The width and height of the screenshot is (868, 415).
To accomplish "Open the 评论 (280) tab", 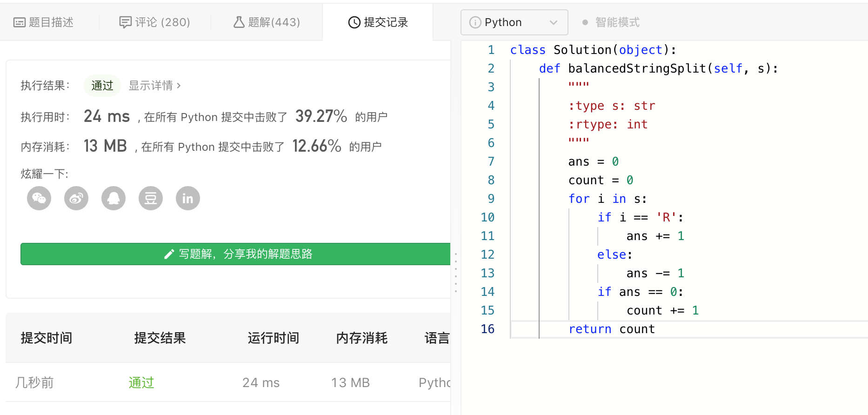I will click(155, 22).
